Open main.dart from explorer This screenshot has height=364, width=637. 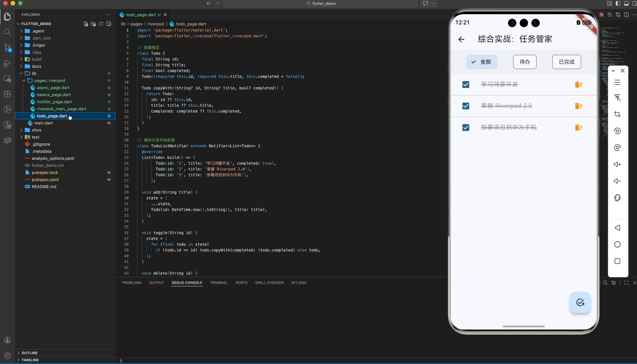pyautogui.click(x=43, y=123)
